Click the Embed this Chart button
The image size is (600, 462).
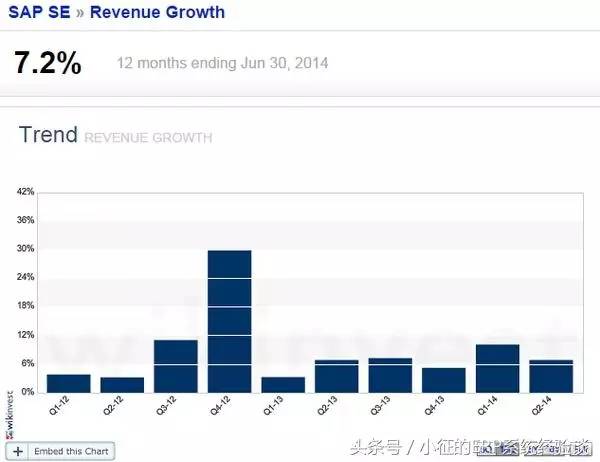69,452
